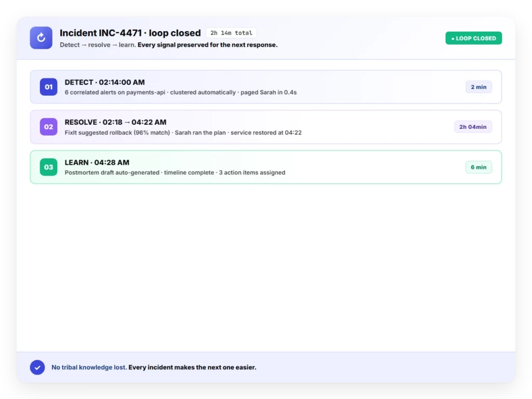Click the green 03 step badge
This screenshot has height=399, width=532.
(x=48, y=167)
